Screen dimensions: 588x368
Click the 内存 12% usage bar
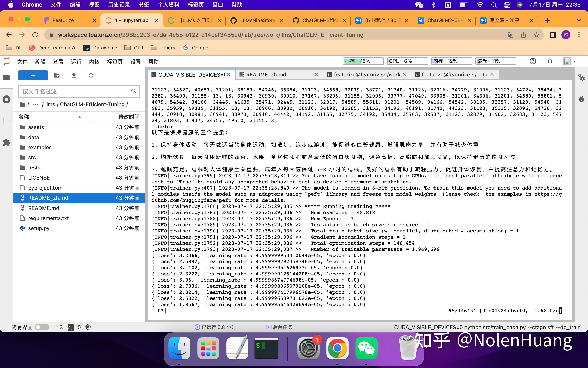click(451, 61)
